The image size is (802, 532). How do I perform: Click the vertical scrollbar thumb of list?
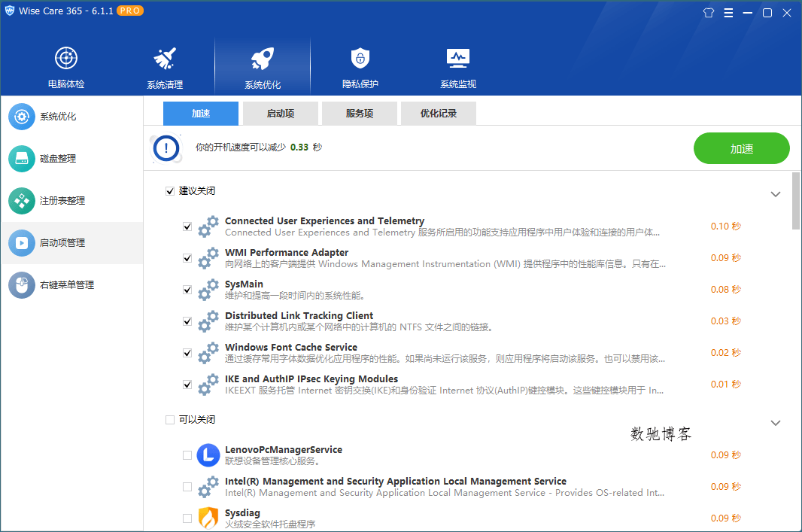[x=796, y=201]
